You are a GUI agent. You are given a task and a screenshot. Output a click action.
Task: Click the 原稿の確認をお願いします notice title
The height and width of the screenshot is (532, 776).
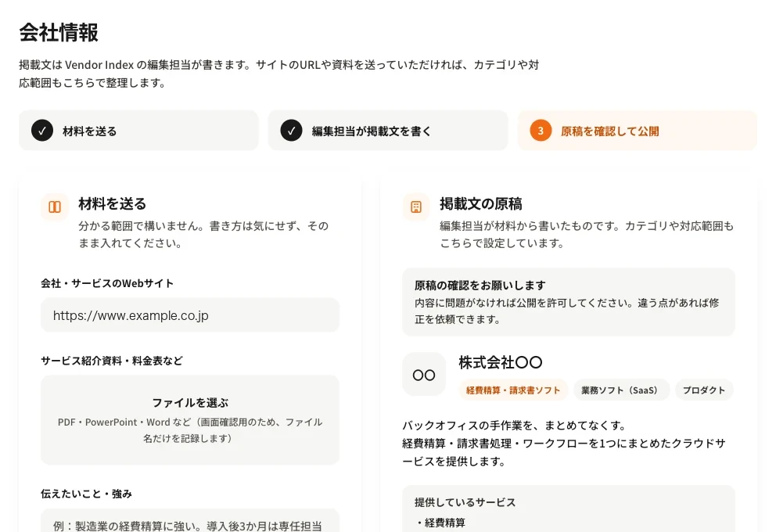[x=480, y=286]
